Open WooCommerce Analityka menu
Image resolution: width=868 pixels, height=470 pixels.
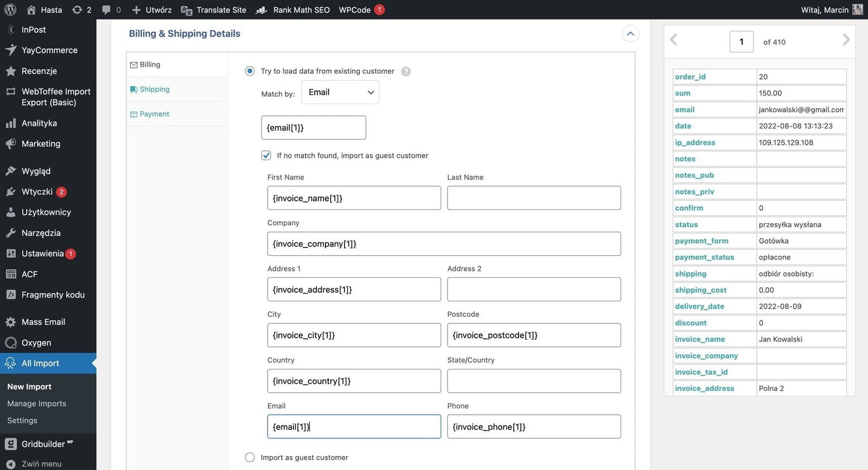pos(39,123)
